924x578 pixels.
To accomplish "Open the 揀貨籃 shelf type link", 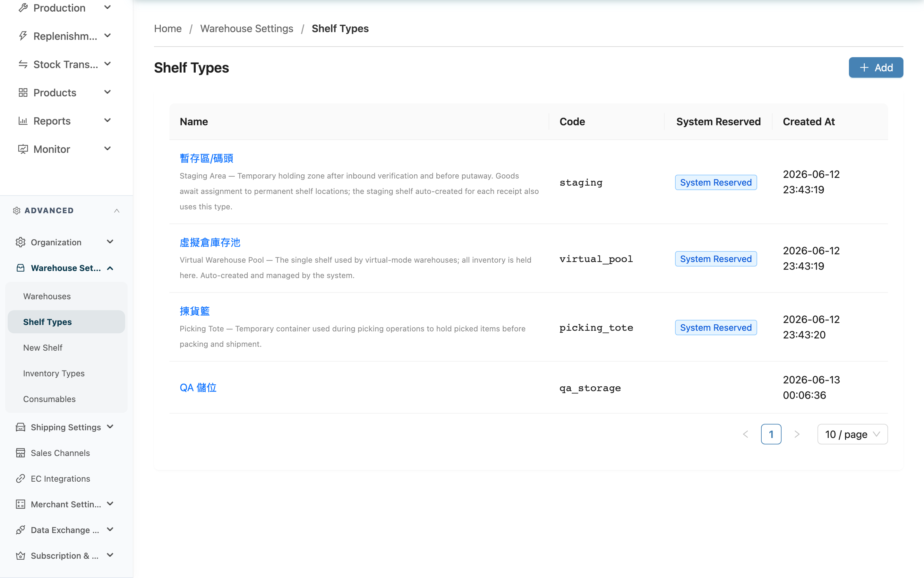I will 195,311.
